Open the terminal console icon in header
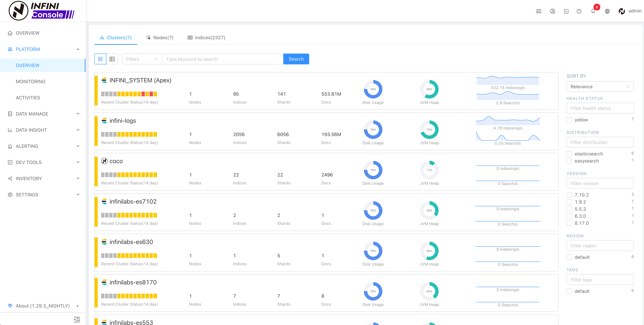 (x=566, y=11)
